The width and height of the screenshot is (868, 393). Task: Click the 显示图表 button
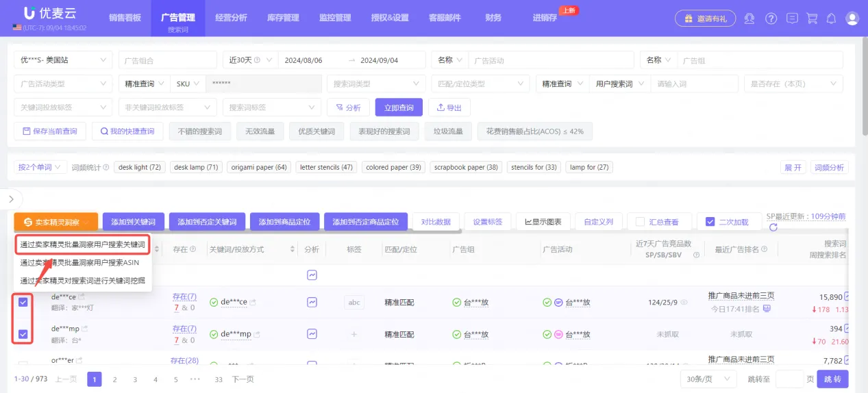tap(543, 222)
